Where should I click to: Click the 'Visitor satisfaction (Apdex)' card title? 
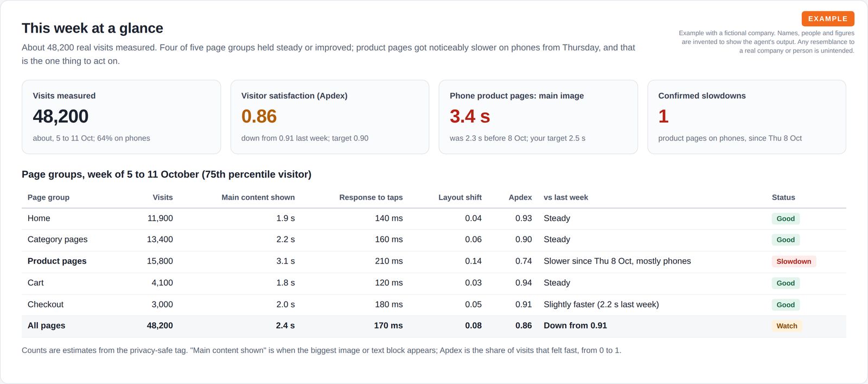click(294, 95)
